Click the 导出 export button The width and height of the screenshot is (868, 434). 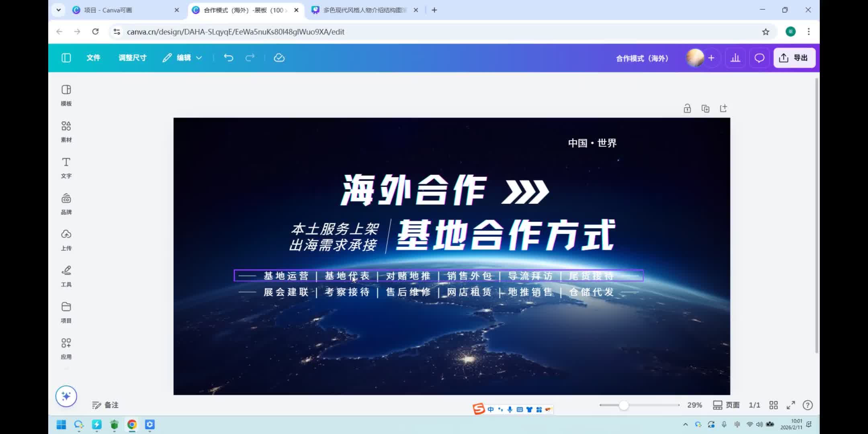794,58
